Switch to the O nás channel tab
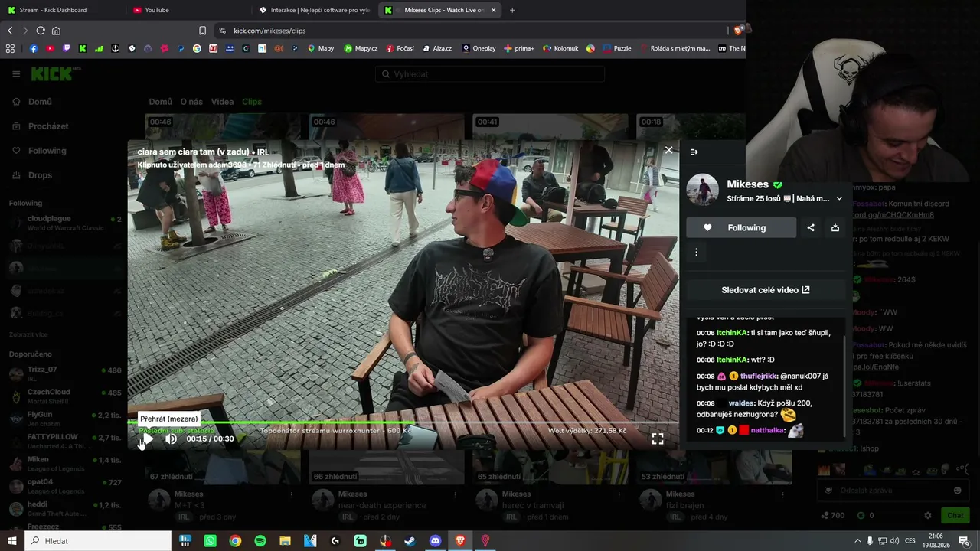 191,102
